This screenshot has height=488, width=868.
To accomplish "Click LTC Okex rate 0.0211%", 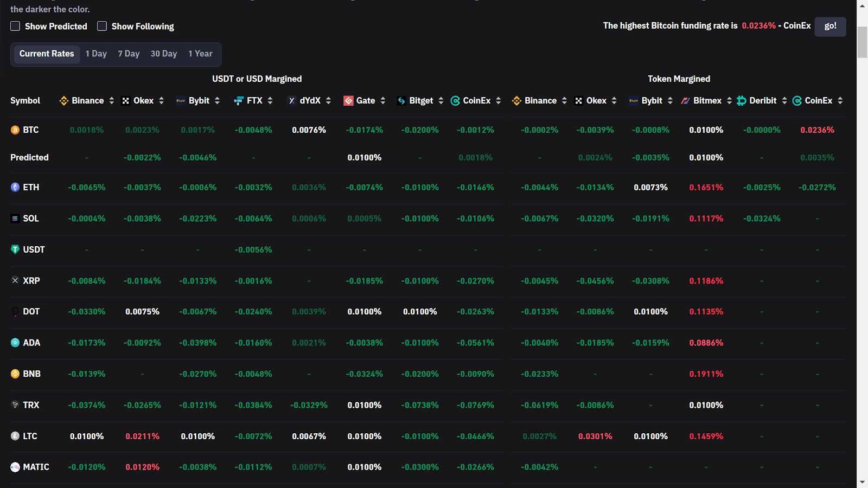I will click(142, 436).
